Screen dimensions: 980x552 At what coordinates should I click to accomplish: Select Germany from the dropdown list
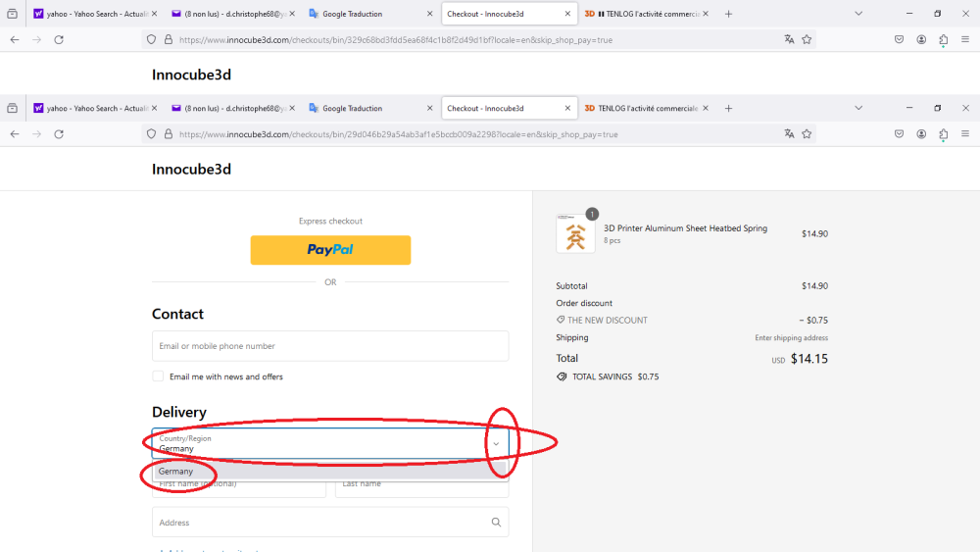[x=176, y=472]
